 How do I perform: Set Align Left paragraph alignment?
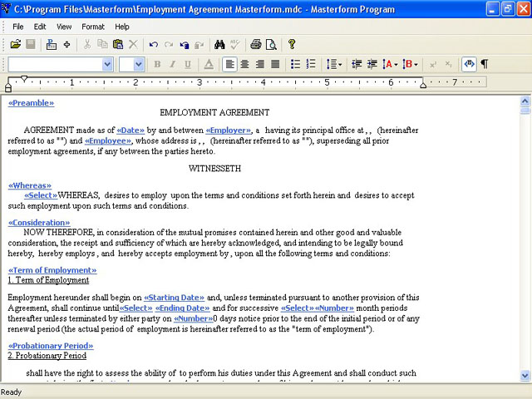[x=229, y=64]
